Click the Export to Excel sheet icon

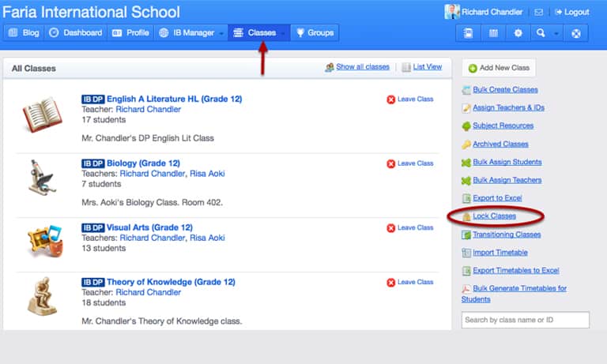click(x=466, y=198)
